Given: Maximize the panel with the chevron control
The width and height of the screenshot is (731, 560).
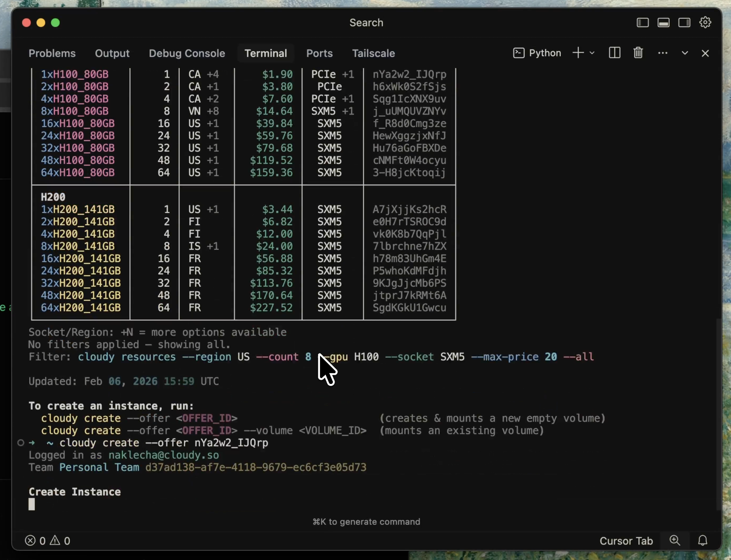Looking at the screenshot, I should click(x=685, y=53).
